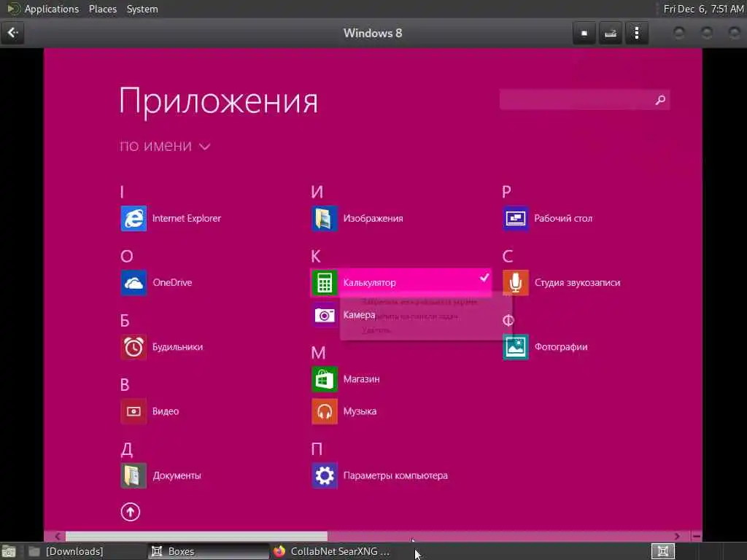Open the System menu
This screenshot has width=747, height=560.
tap(142, 9)
